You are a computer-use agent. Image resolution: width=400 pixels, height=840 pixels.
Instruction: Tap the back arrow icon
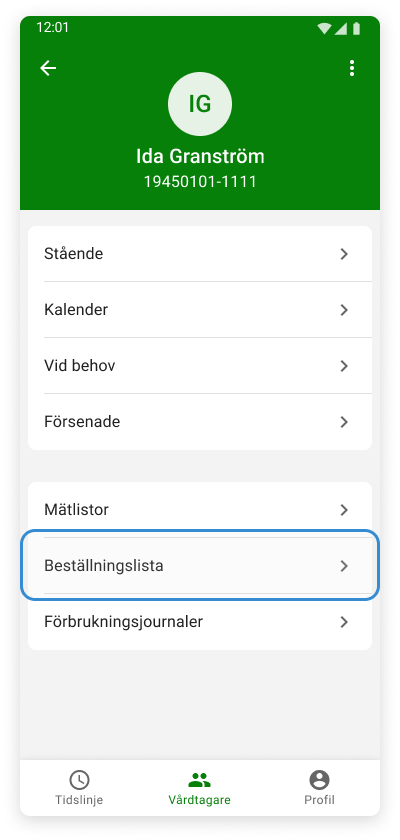[48, 68]
